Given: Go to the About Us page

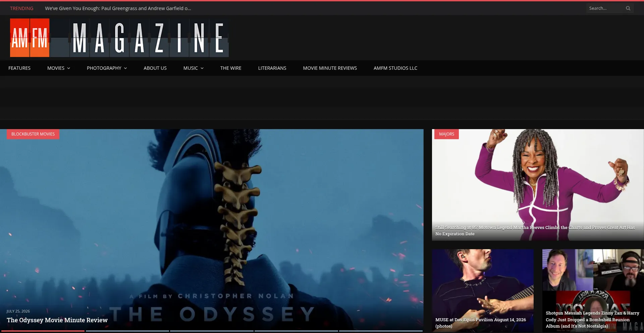Looking at the screenshot, I should pyautogui.click(x=155, y=68).
